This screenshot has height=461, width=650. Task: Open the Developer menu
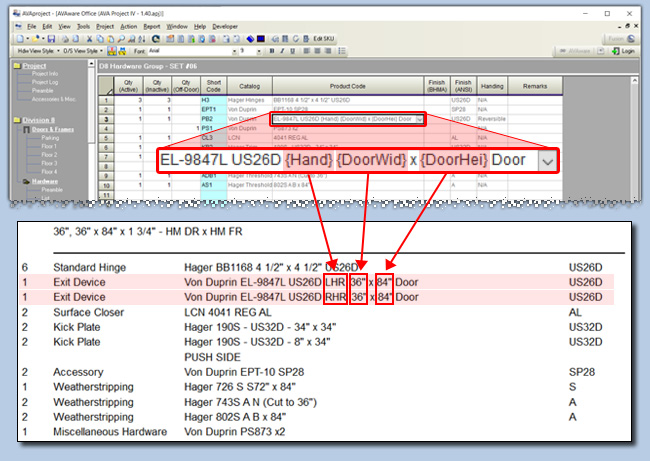click(x=226, y=24)
